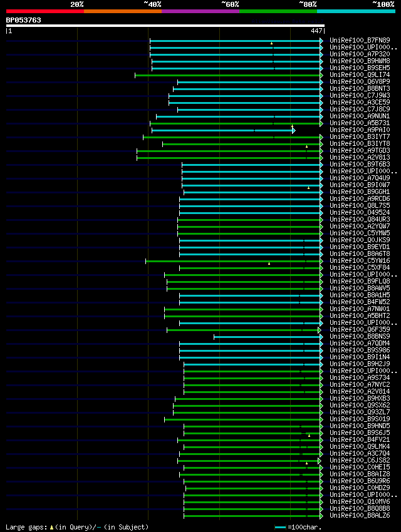Open hit UniRef100_B9SEH5
Image resolution: width=401 pixels, height=532 pixels.
coord(360,68)
